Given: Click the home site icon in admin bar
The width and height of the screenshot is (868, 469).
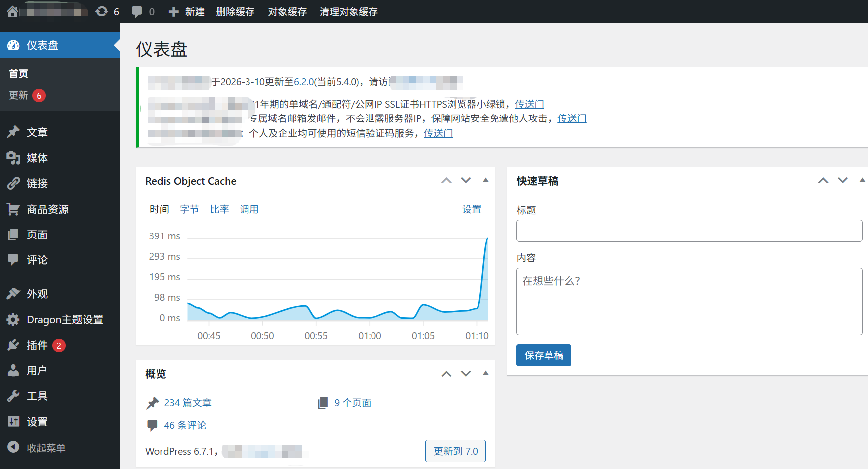Looking at the screenshot, I should pyautogui.click(x=12, y=11).
